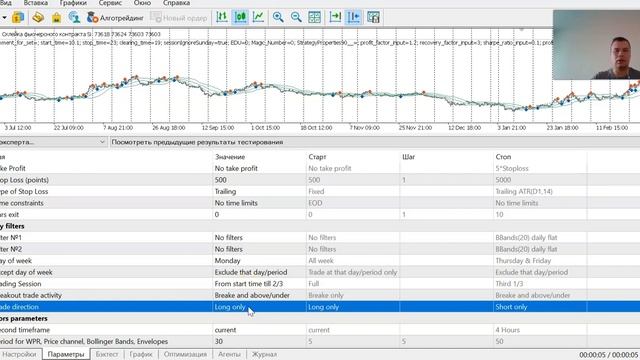Toggle the Алготрейдинг button
Image resolution: width=640 pixels, height=360 pixels.
click(x=116, y=18)
